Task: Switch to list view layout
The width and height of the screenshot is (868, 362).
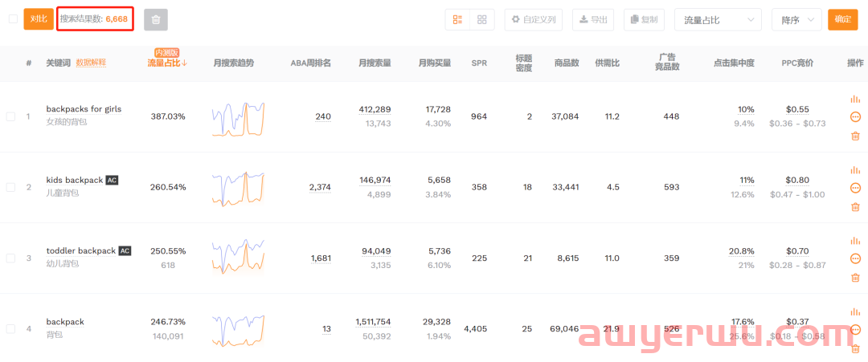Action: click(x=457, y=20)
